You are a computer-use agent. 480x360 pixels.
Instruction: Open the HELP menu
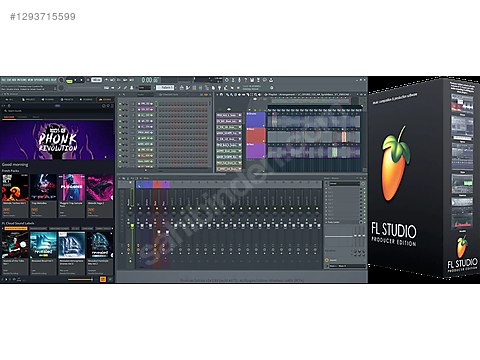(53, 80)
